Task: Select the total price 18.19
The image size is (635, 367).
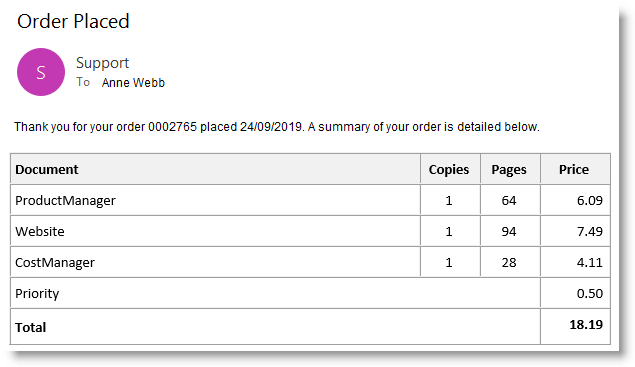Action: pyautogui.click(x=586, y=324)
